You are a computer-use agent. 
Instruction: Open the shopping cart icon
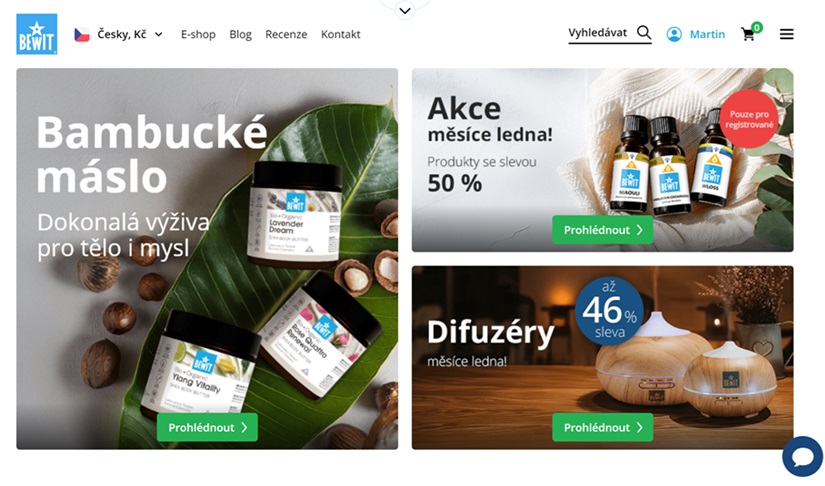(748, 35)
